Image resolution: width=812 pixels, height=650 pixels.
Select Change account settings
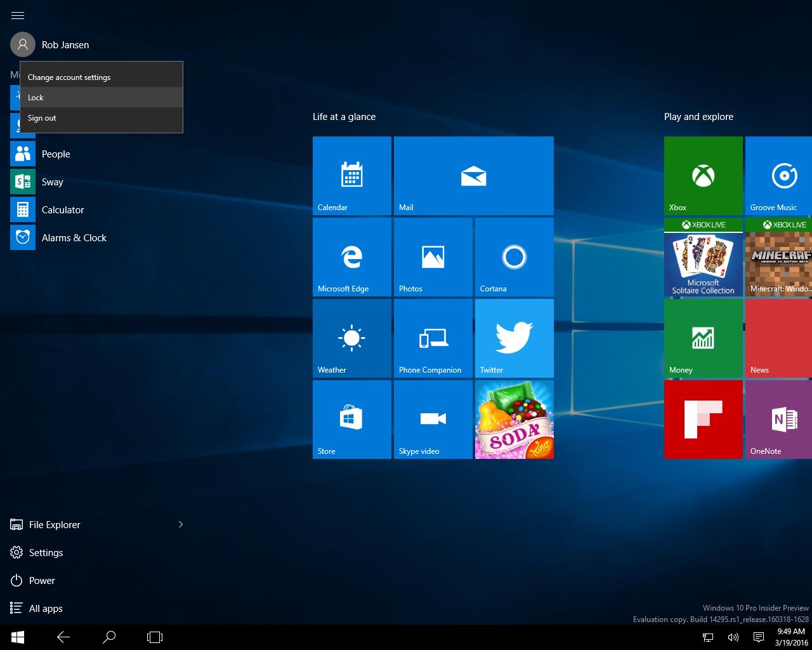pos(101,77)
